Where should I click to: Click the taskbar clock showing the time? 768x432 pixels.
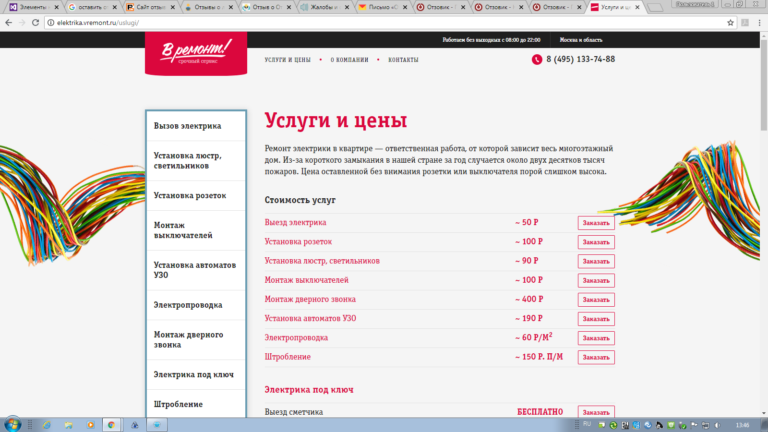[743, 425]
